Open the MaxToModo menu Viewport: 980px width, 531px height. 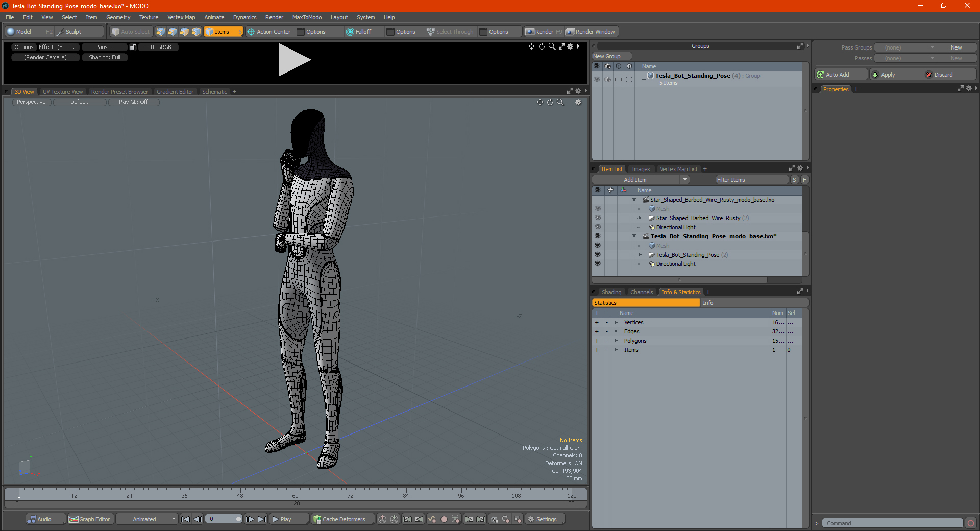pyautogui.click(x=307, y=17)
